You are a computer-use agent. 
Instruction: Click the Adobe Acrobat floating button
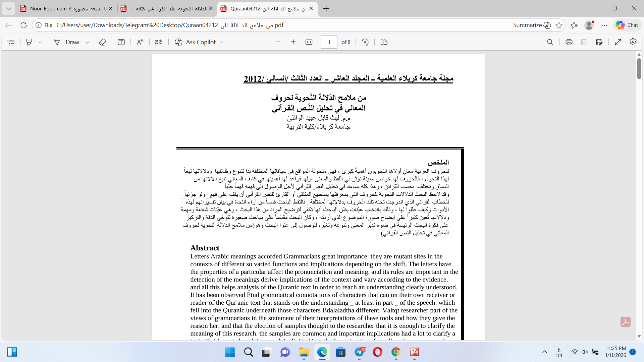(x=626, y=322)
